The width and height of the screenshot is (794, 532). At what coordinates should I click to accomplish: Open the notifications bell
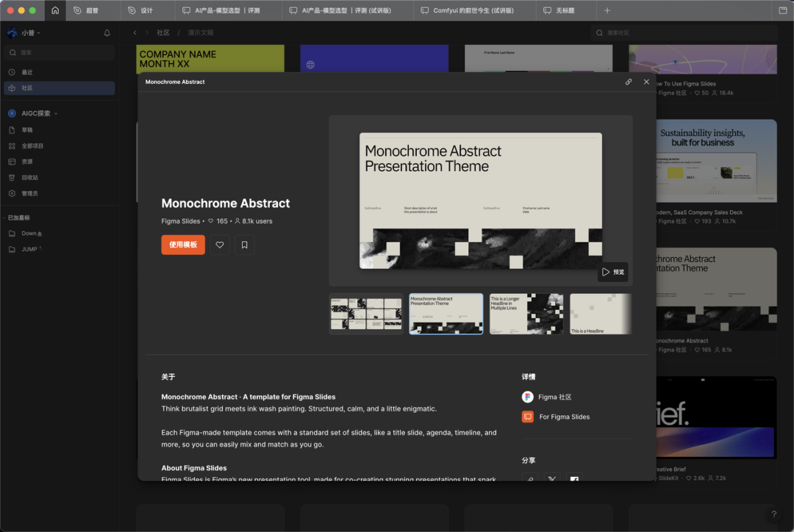click(107, 33)
